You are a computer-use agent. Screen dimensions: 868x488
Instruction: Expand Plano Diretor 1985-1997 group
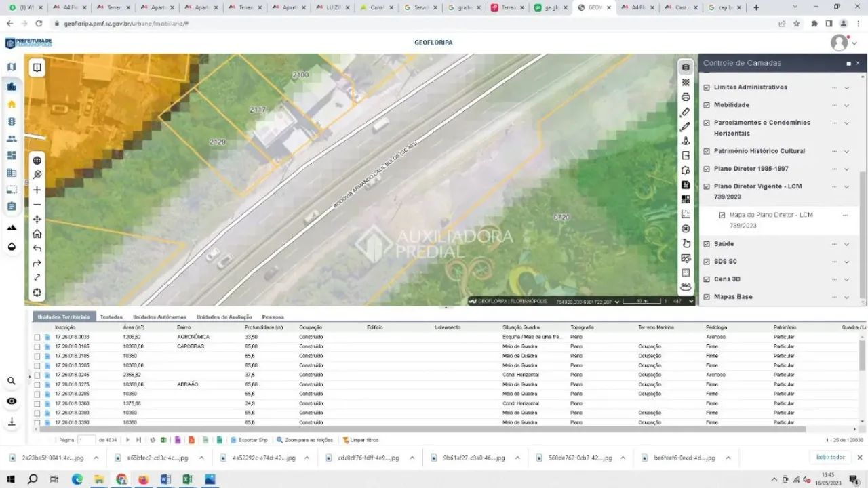click(846, 169)
